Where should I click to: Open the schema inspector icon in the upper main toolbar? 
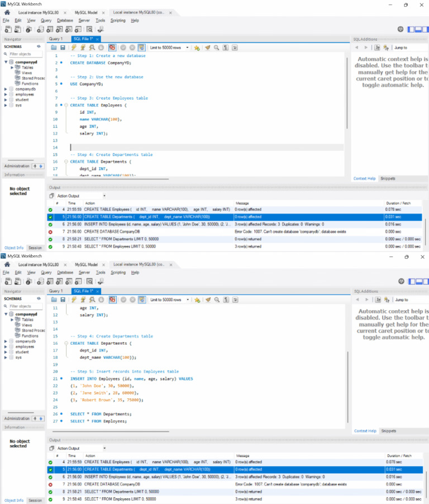click(x=28, y=29)
